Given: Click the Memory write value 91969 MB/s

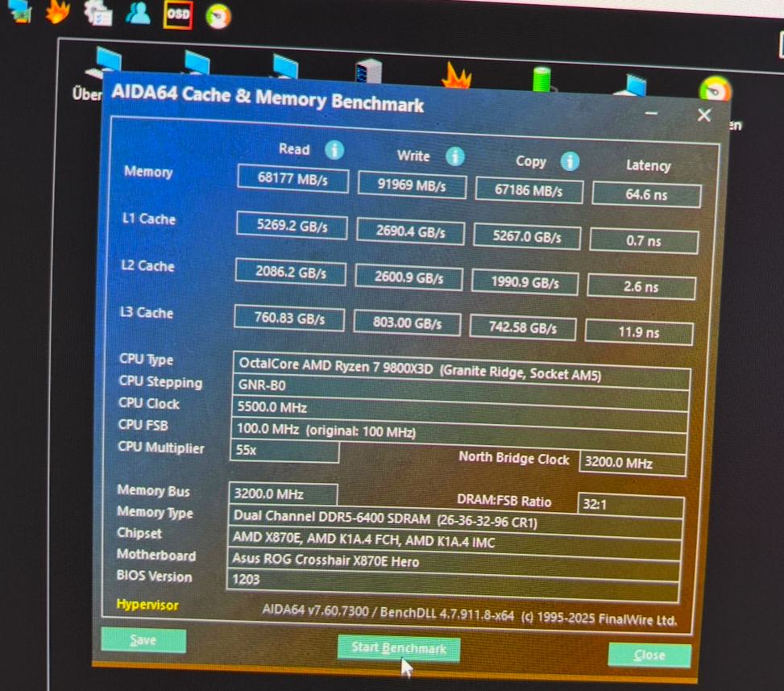Looking at the screenshot, I should [x=412, y=185].
